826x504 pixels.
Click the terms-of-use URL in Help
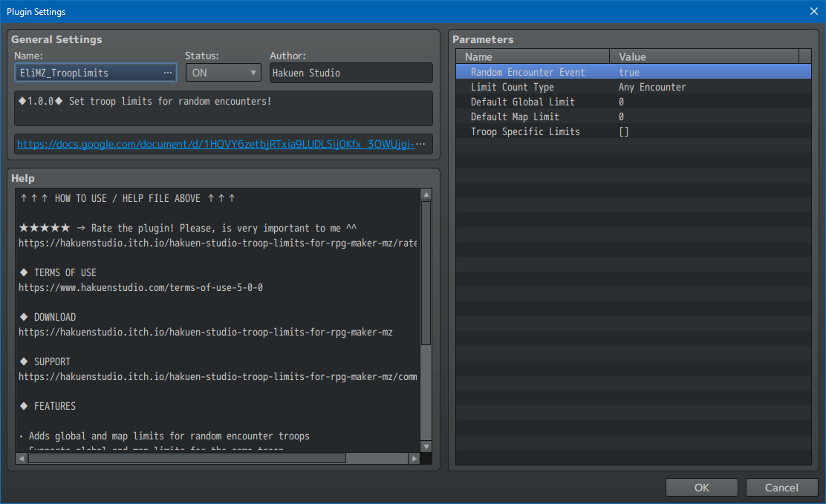(x=140, y=287)
